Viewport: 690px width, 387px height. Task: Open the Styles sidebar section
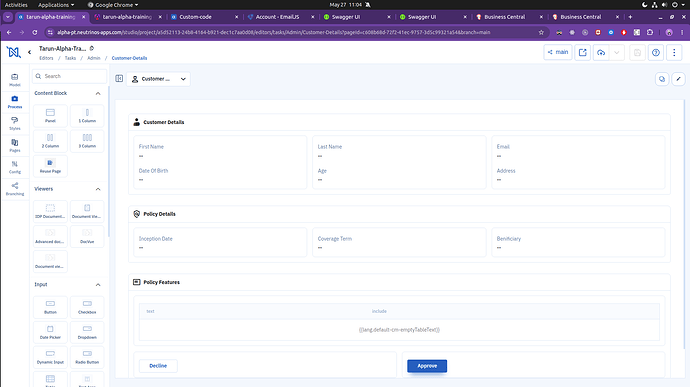tap(15, 123)
